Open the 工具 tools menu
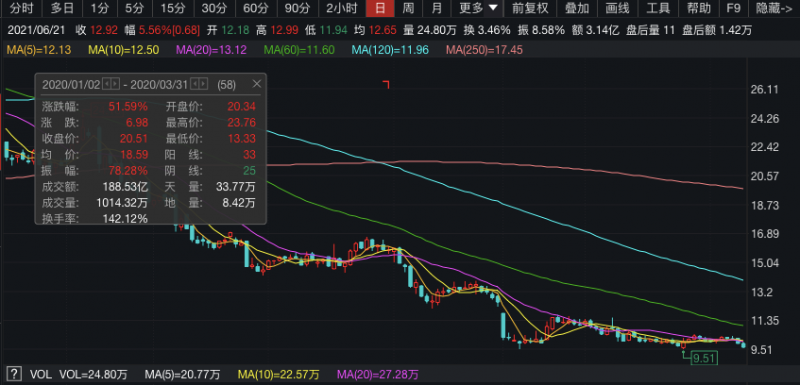This screenshot has height=385, width=800. tap(658, 8)
